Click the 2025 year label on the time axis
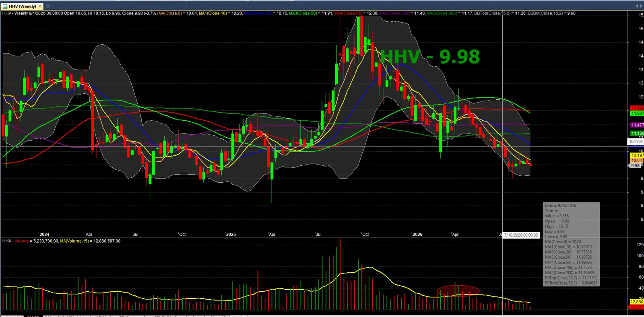 click(x=231, y=235)
